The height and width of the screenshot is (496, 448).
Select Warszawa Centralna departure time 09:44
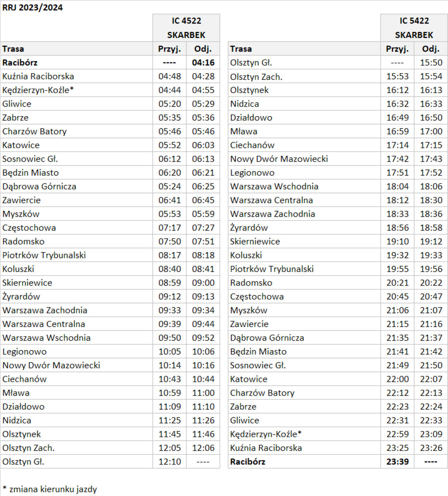tap(203, 324)
